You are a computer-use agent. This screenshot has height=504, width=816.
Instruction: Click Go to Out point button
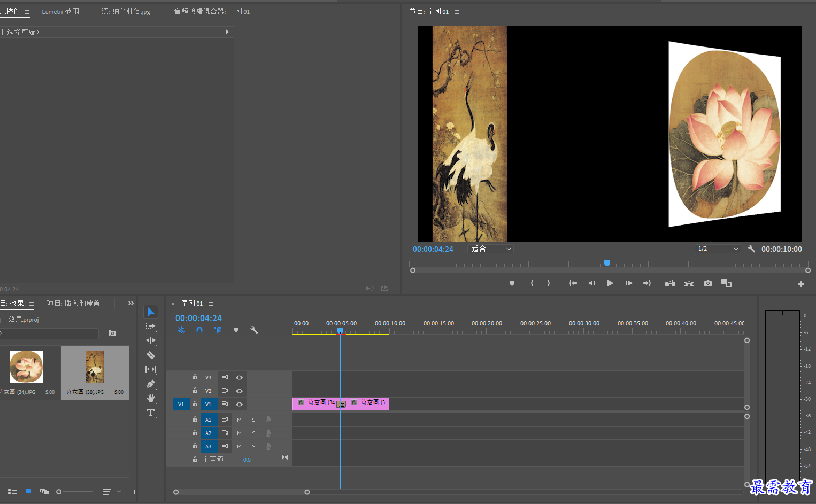point(647,283)
